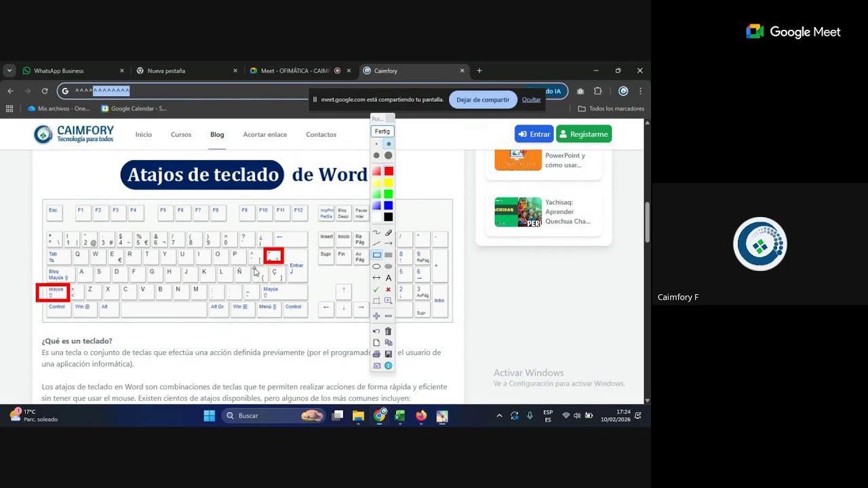Reload the current page

(x=45, y=91)
